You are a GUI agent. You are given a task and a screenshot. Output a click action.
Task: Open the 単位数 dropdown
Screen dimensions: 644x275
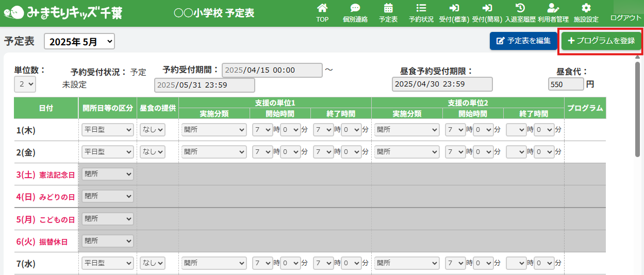tap(25, 84)
